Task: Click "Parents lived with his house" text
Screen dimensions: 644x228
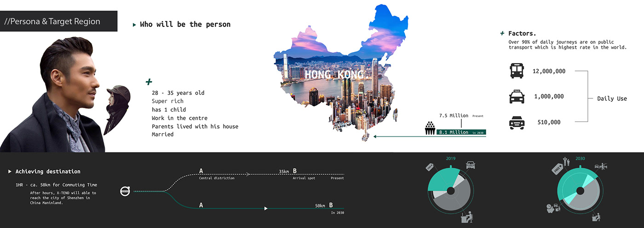Action: (195, 126)
